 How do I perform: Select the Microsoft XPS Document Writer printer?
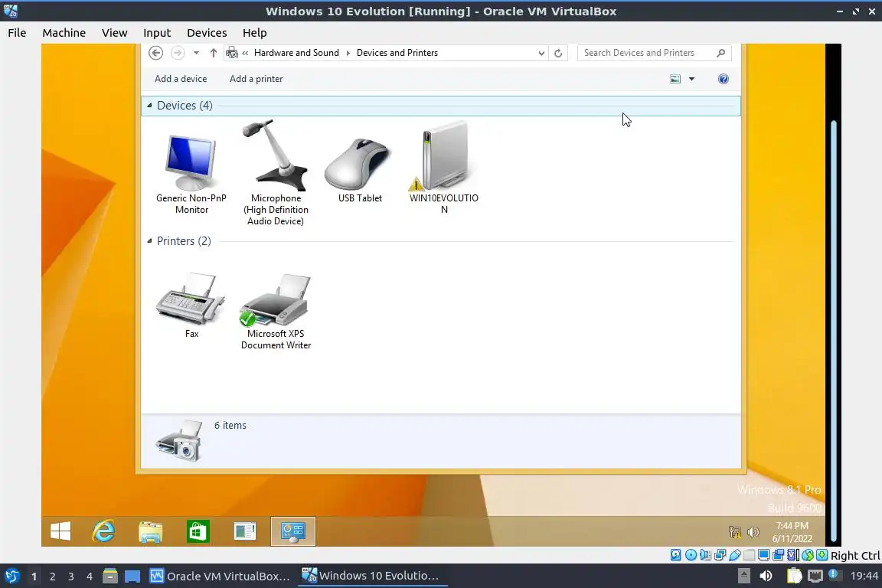276,311
